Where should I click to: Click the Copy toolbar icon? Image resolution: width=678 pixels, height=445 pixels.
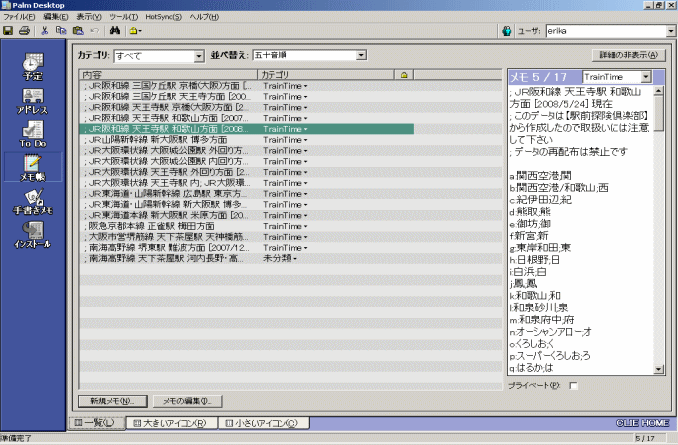click(x=61, y=31)
